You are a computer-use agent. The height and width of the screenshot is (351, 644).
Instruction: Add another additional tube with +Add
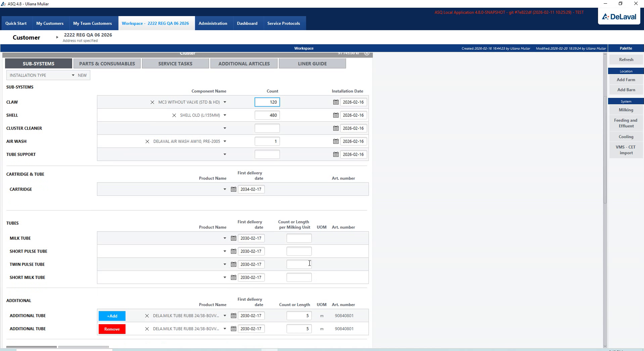click(x=112, y=316)
